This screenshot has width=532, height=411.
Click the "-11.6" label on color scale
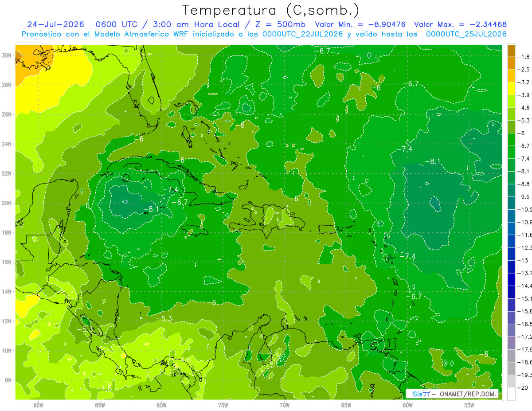pyautogui.click(x=526, y=235)
